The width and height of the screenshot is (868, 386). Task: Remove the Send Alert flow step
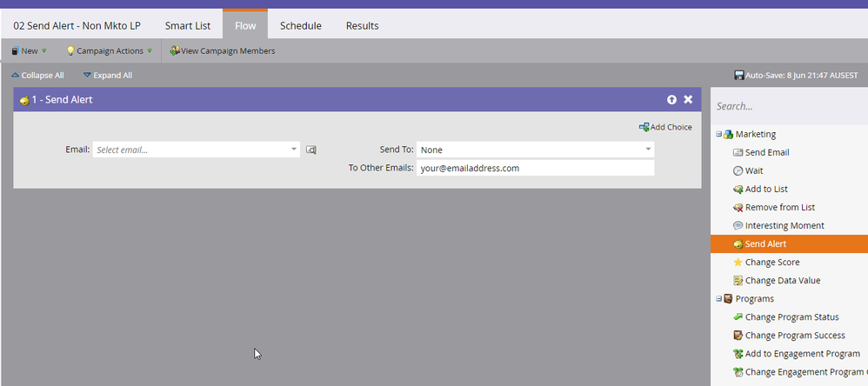point(688,99)
